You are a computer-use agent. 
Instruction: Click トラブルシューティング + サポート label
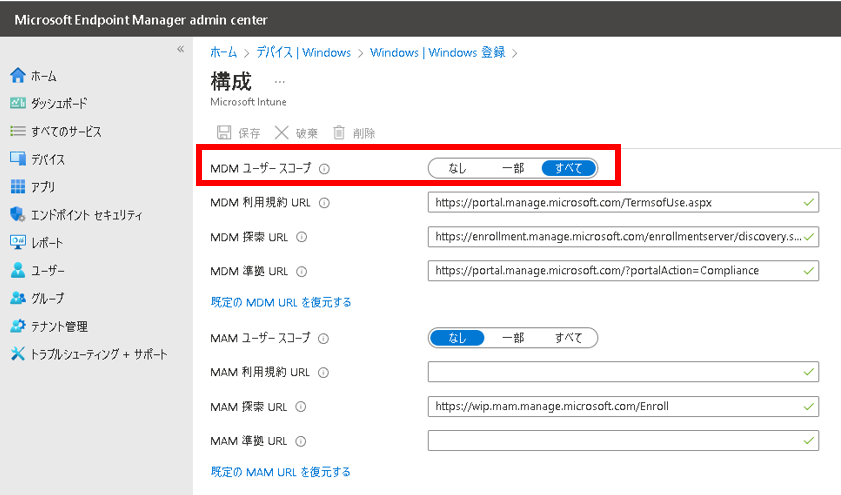[99, 354]
